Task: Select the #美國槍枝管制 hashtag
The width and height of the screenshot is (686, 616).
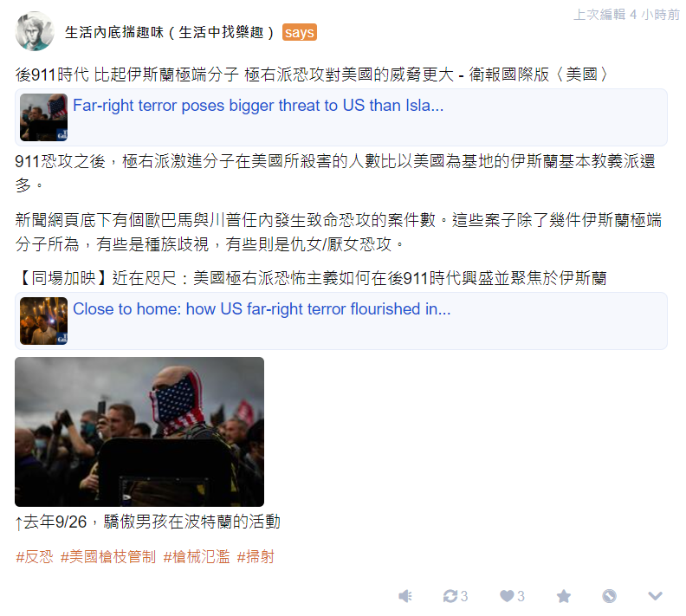Action: (x=108, y=557)
